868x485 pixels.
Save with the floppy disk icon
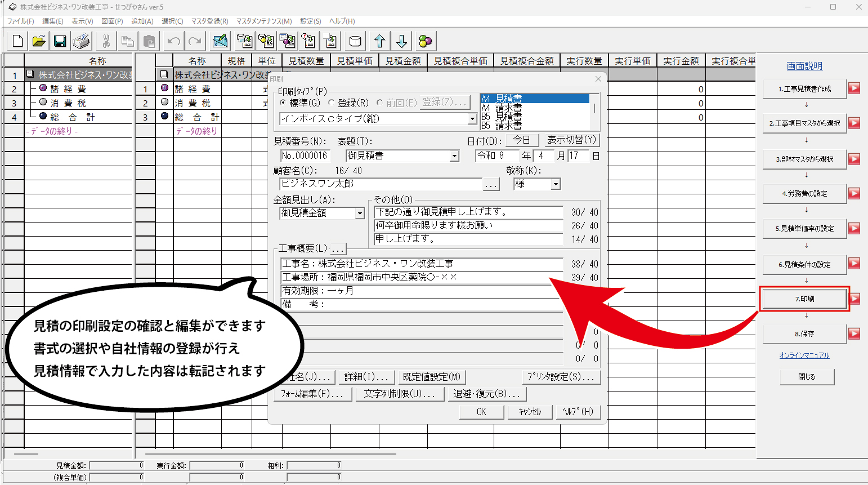coord(60,41)
